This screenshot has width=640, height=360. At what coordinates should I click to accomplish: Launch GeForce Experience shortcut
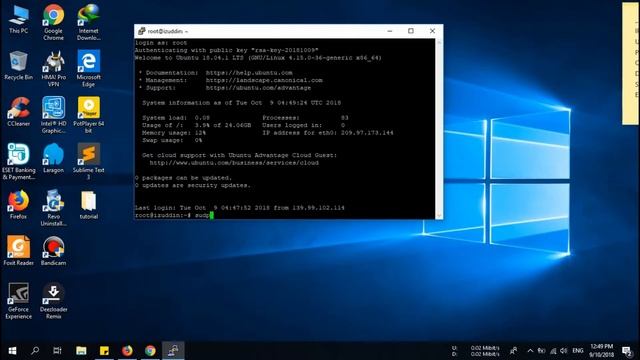coord(18,301)
